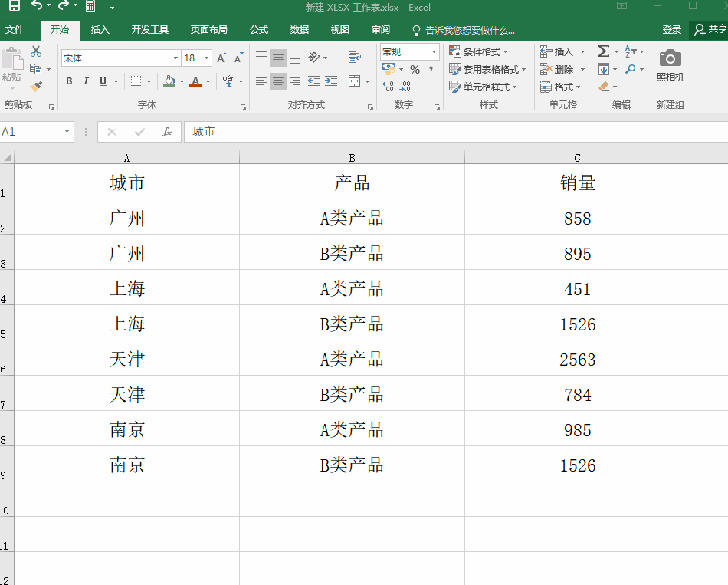Image resolution: width=728 pixels, height=585 pixels.
Task: Switch to the 插入 tab
Action: (100, 30)
